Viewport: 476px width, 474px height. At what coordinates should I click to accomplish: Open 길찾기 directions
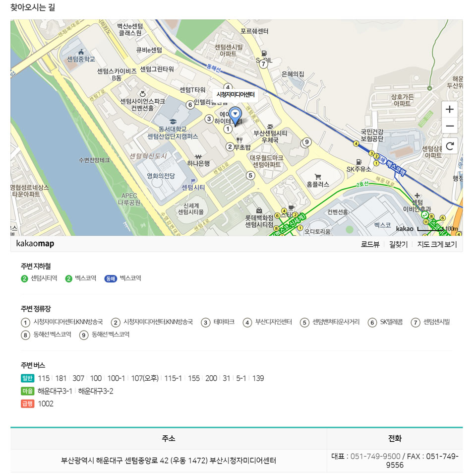(398, 244)
